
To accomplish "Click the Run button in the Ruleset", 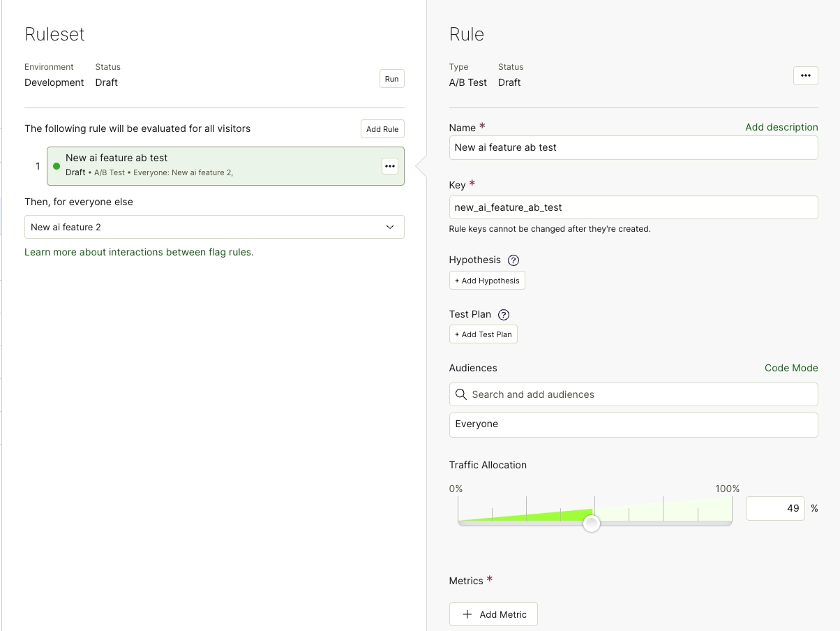I will [392, 79].
